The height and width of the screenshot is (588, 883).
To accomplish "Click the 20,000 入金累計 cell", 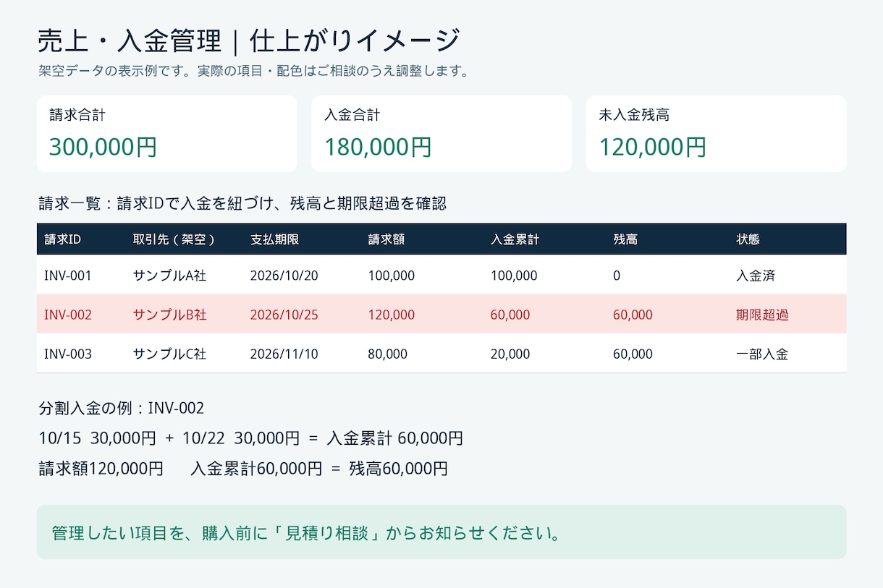I will (510, 354).
